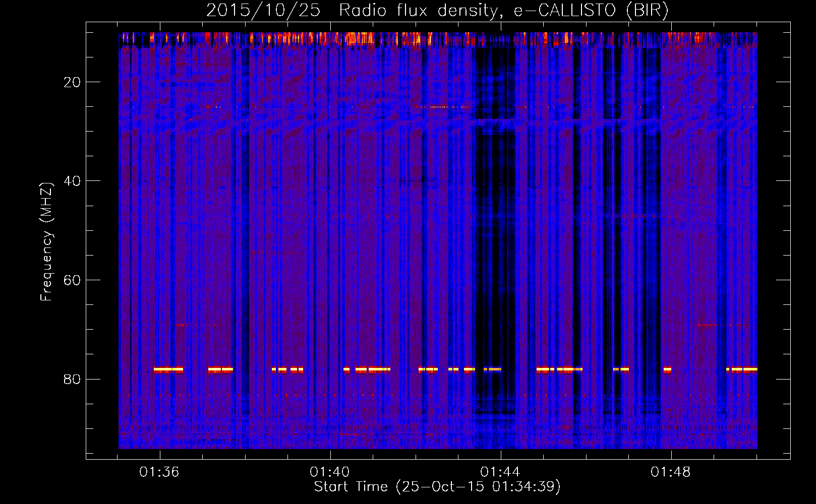Click the '40' frequency tick label
The width and height of the screenshot is (816, 504).
click(x=72, y=181)
